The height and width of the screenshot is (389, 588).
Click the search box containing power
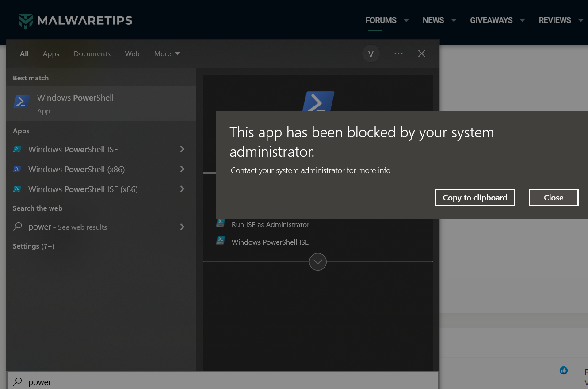pyautogui.click(x=221, y=382)
